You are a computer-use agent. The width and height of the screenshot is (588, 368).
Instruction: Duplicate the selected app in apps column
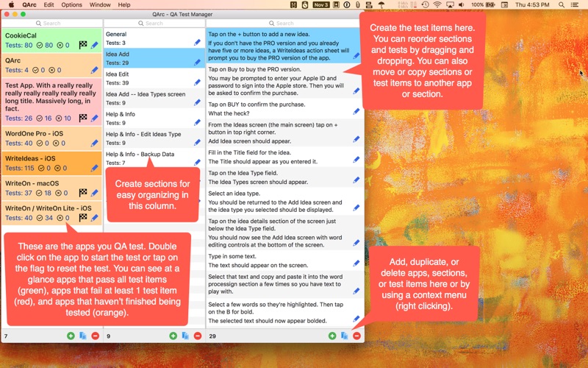tap(83, 336)
